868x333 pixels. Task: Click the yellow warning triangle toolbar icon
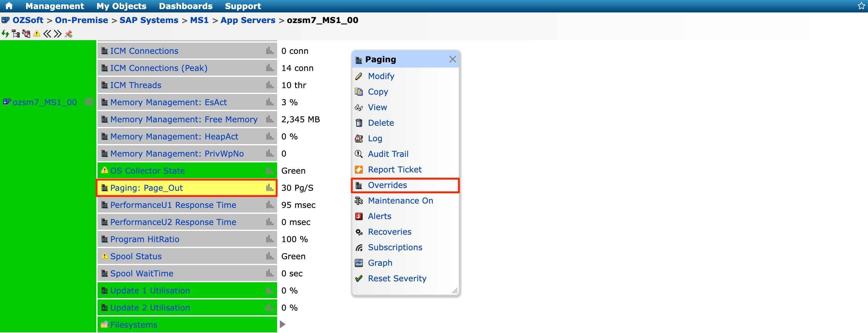[x=37, y=34]
